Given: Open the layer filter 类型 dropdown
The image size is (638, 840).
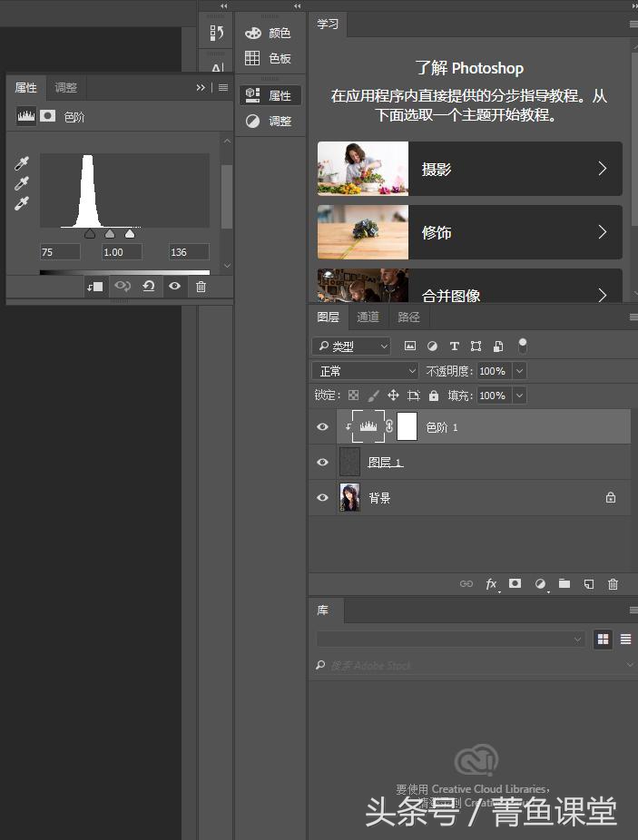Looking at the screenshot, I should (x=351, y=347).
